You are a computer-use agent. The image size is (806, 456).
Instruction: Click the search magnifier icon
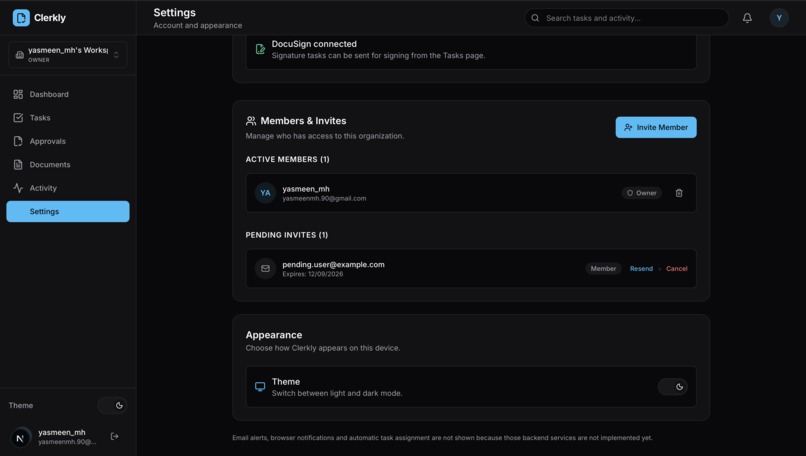click(x=535, y=18)
